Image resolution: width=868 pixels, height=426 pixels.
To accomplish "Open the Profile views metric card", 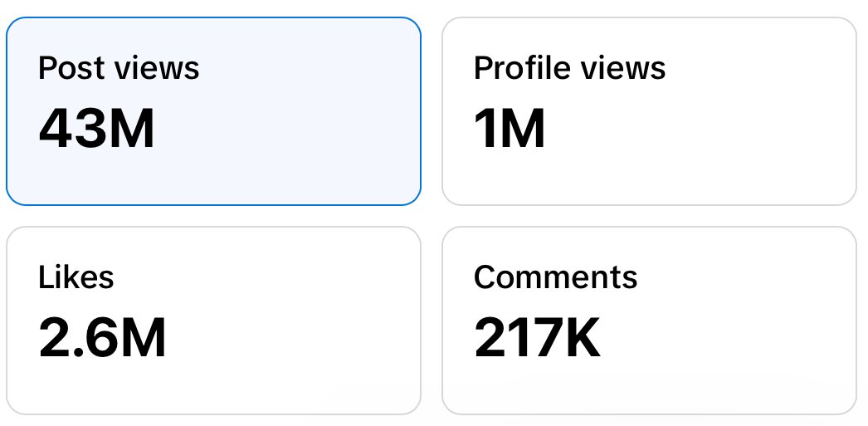I will click(649, 111).
